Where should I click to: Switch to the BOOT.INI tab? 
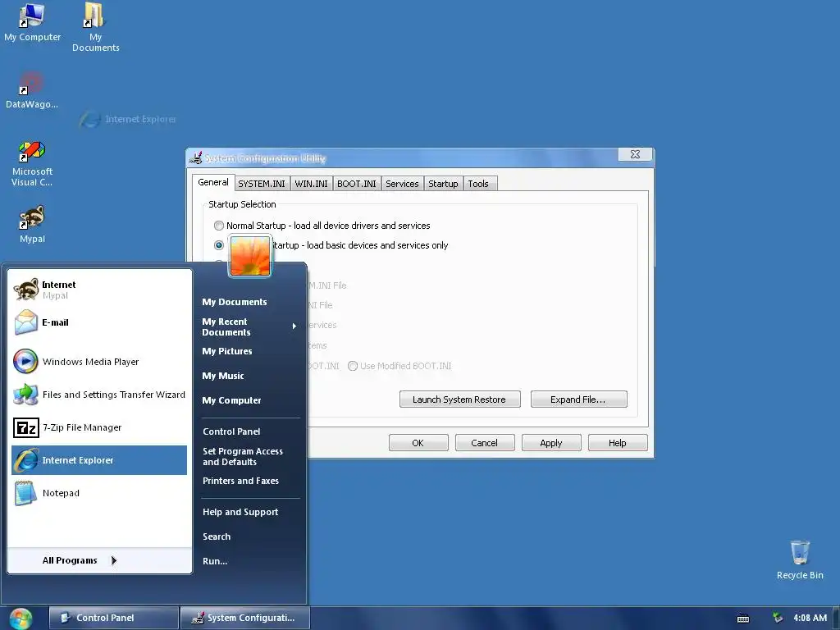click(357, 184)
